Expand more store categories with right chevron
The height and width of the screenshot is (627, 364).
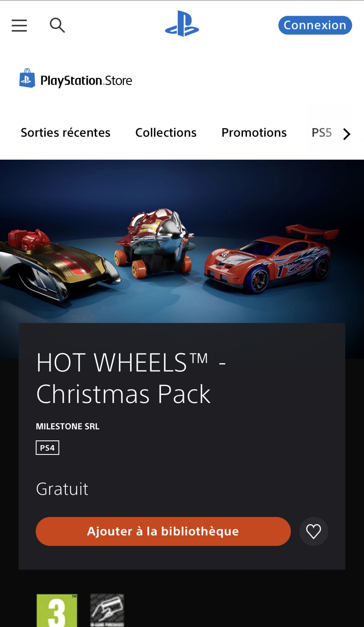click(346, 134)
